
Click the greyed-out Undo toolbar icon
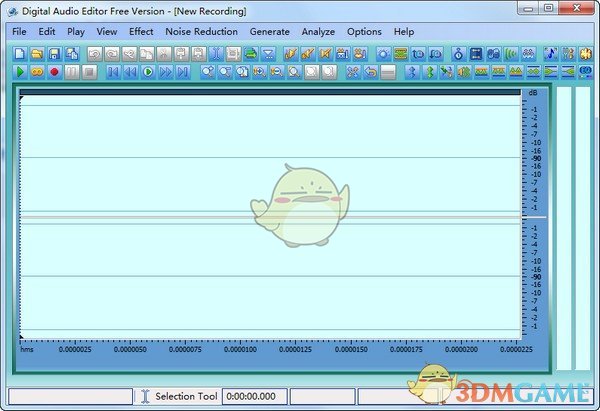pyautogui.click(x=95, y=54)
